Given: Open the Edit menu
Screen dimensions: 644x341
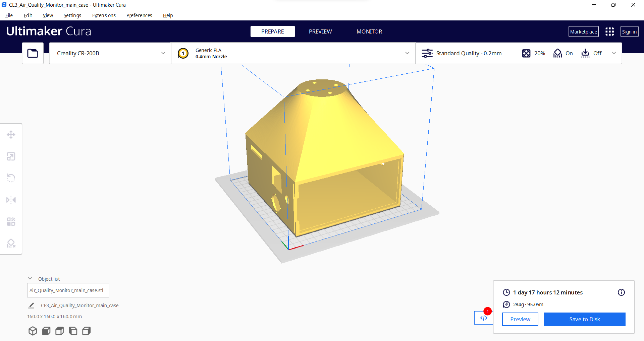Looking at the screenshot, I should 28,15.
